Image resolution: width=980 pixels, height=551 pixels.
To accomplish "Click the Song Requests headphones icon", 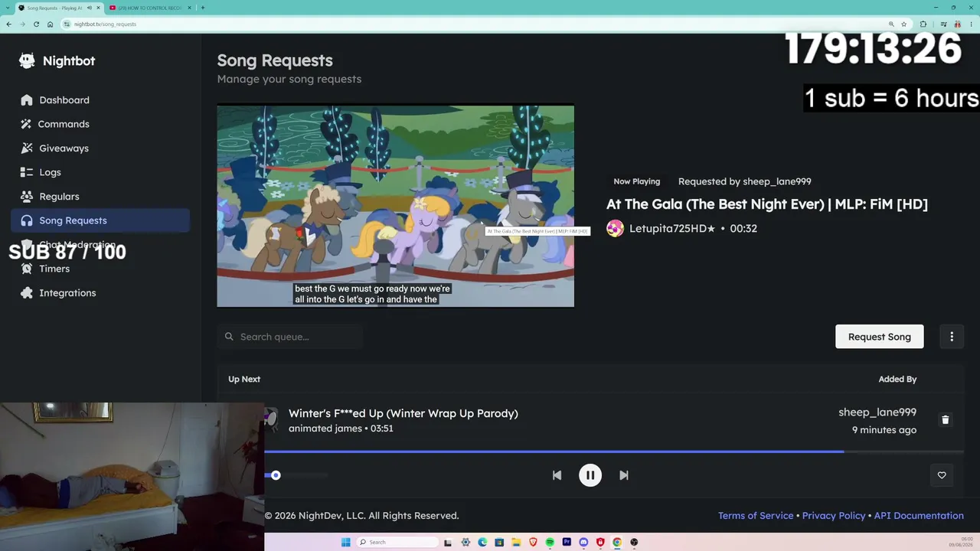I will [x=27, y=220].
